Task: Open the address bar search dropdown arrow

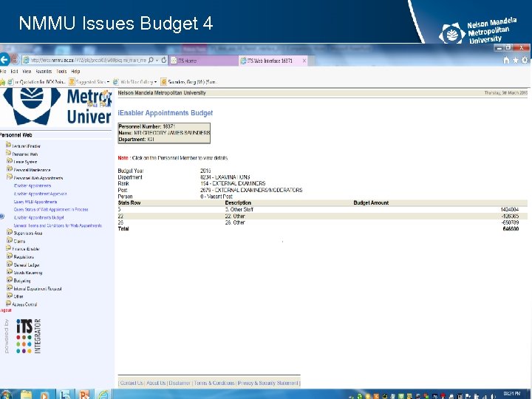Action: point(157,61)
